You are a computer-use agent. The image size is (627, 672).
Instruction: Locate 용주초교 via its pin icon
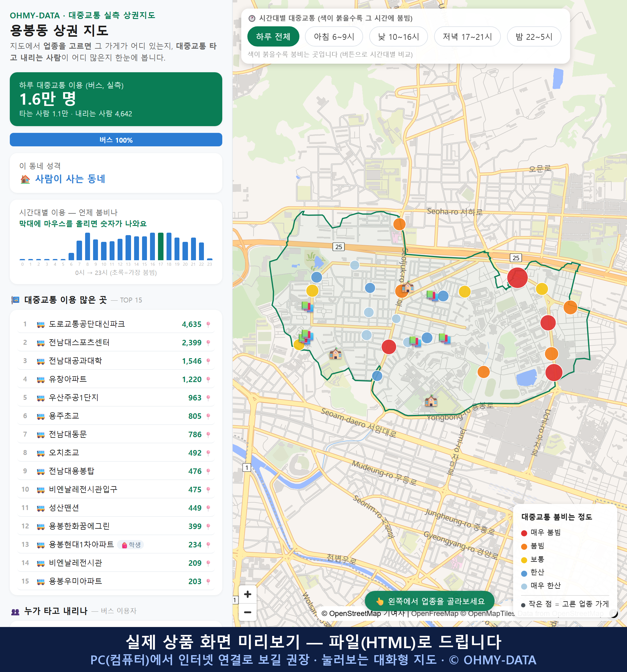pos(208,416)
